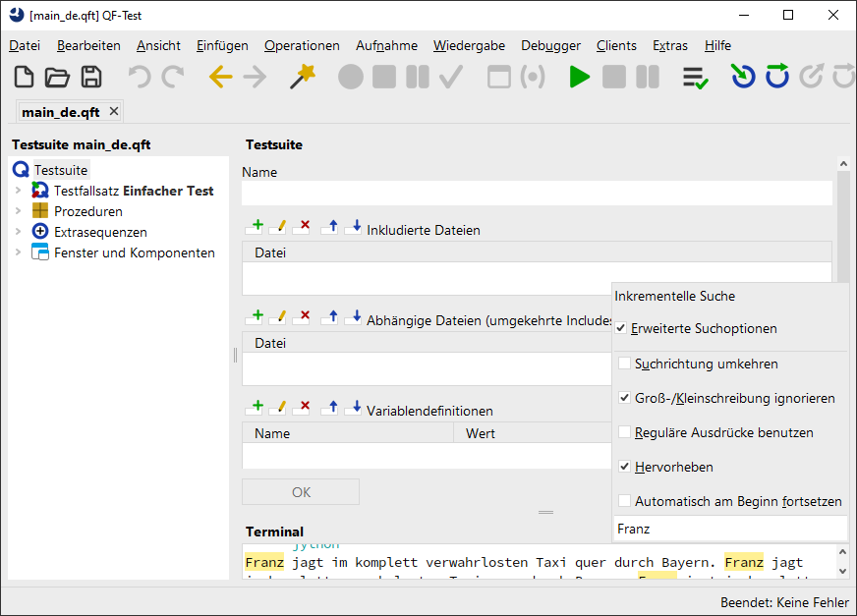Delete the selected dependent file entry
The width and height of the screenshot is (857, 616).
(x=302, y=316)
